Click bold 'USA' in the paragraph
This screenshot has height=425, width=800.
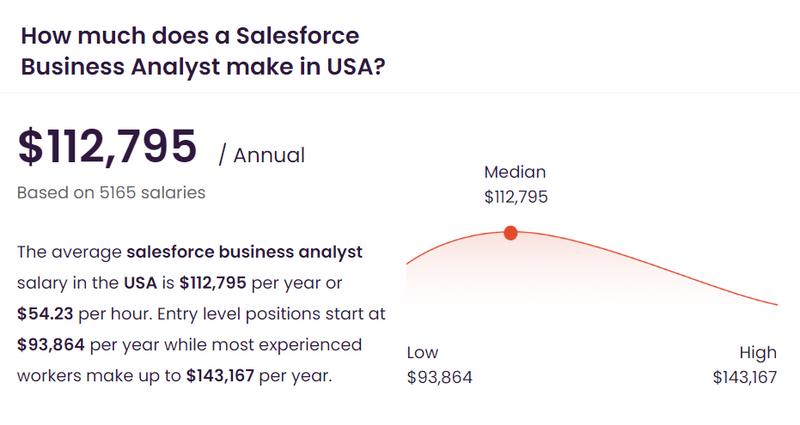point(140,283)
